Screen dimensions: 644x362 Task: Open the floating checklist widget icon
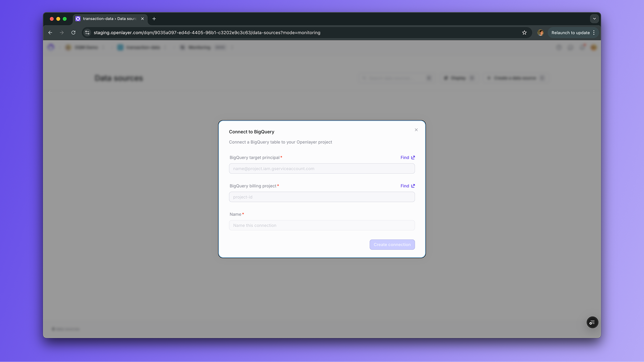pyautogui.click(x=592, y=322)
